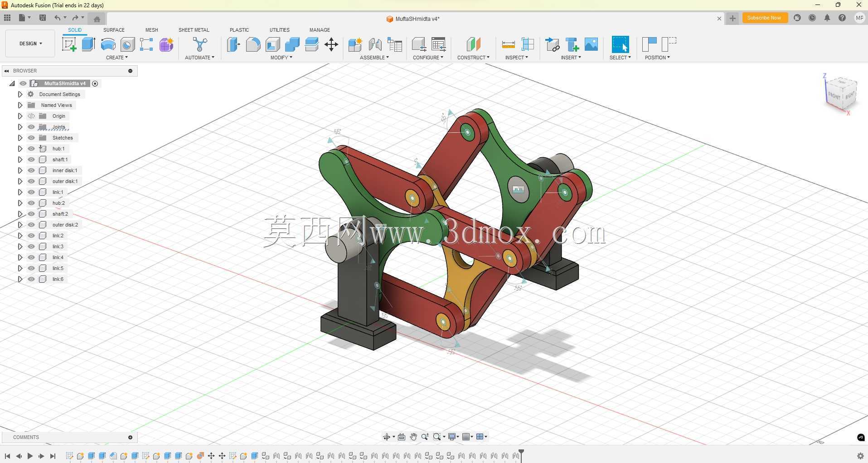Image resolution: width=868 pixels, height=463 pixels.
Task: Click the Create Form purple icon
Action: point(166,44)
